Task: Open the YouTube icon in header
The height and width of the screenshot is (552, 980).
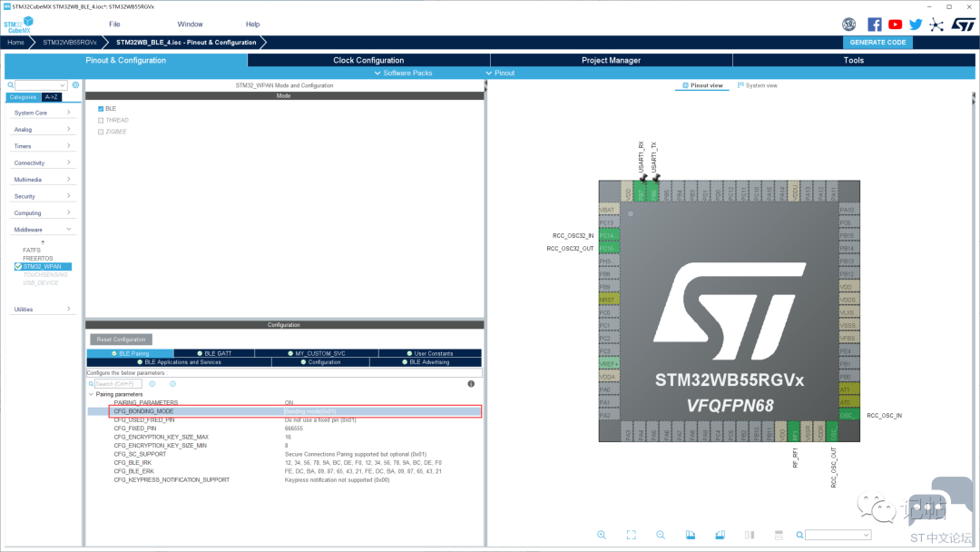Action: [895, 25]
